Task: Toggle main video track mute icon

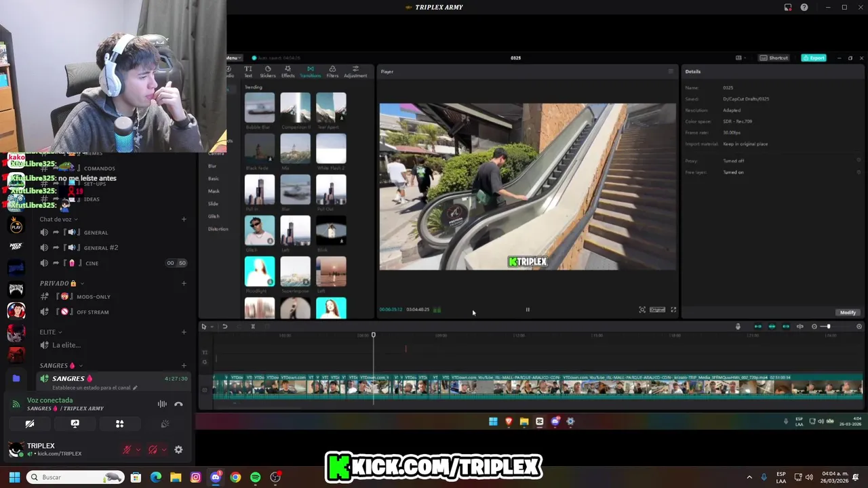Action: tap(205, 390)
